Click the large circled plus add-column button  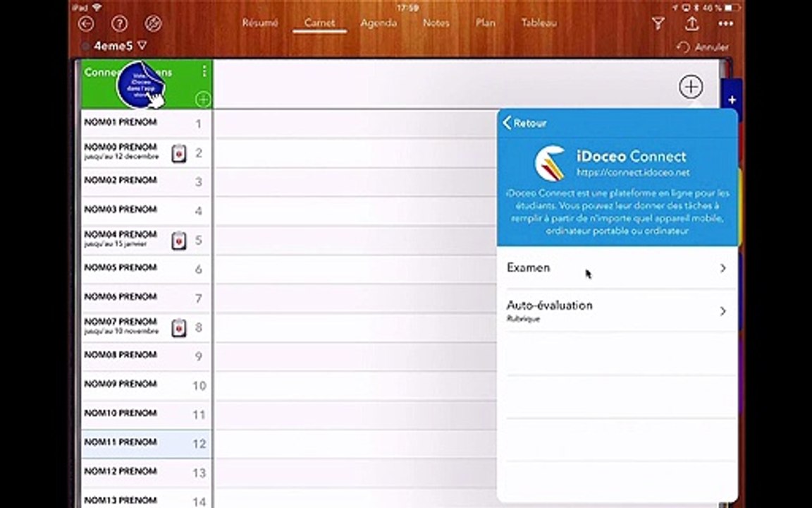click(691, 87)
